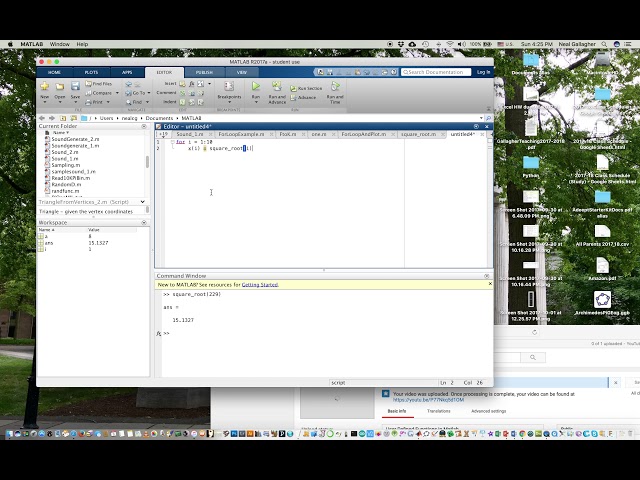Screen dimensions: 640x480
Task: Collapse the TriangleFromVertices_2.m details chevron
Action: (x=142, y=202)
